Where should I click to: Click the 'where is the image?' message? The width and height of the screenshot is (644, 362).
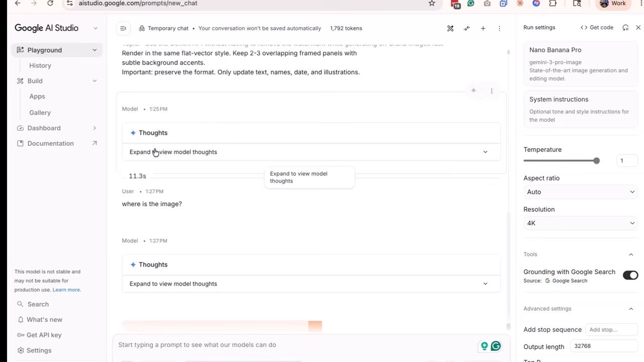click(152, 204)
